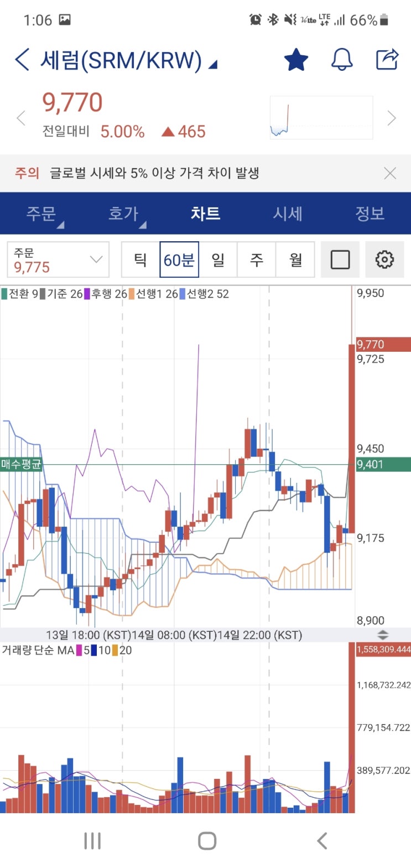Image resolution: width=411 pixels, height=868 pixels.
Task: Select the 주 weekly chart interval
Action: point(257,259)
